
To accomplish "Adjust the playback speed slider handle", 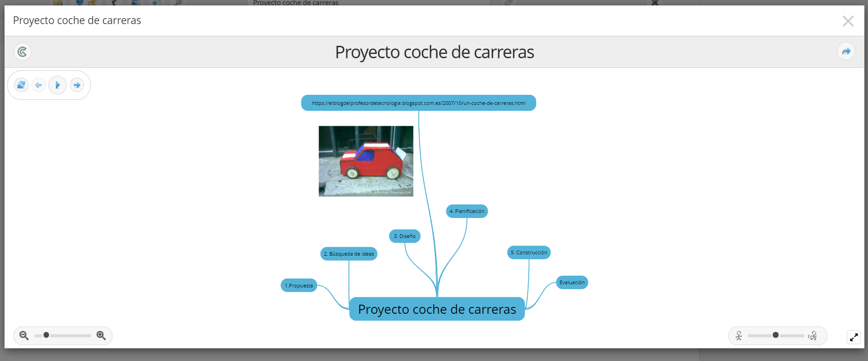I will (x=775, y=335).
